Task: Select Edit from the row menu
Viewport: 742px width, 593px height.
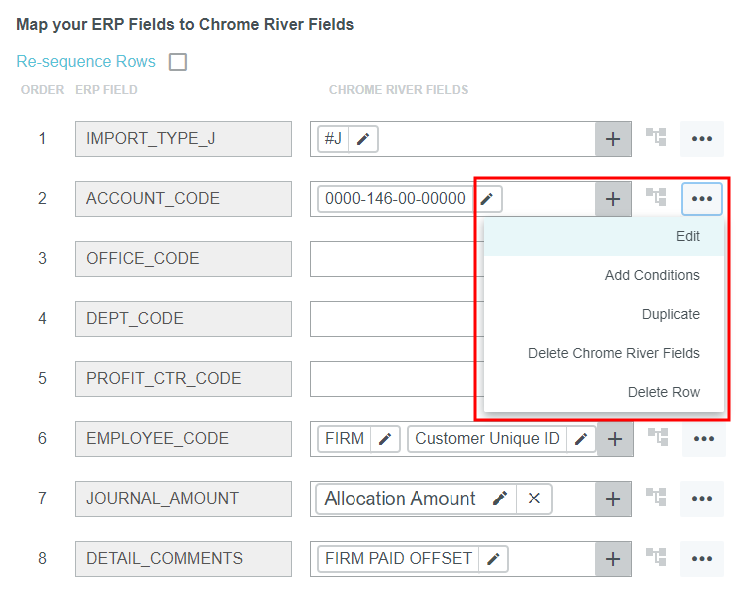Action: [x=687, y=237]
